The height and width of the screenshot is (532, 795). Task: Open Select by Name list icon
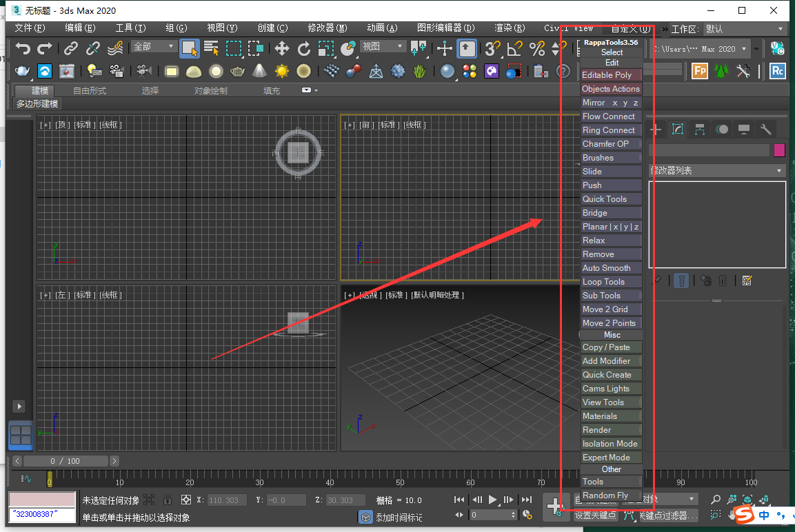(x=211, y=49)
